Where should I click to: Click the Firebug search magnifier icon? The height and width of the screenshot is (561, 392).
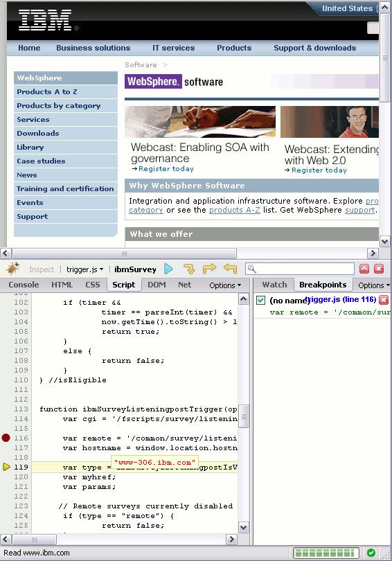[x=252, y=269]
